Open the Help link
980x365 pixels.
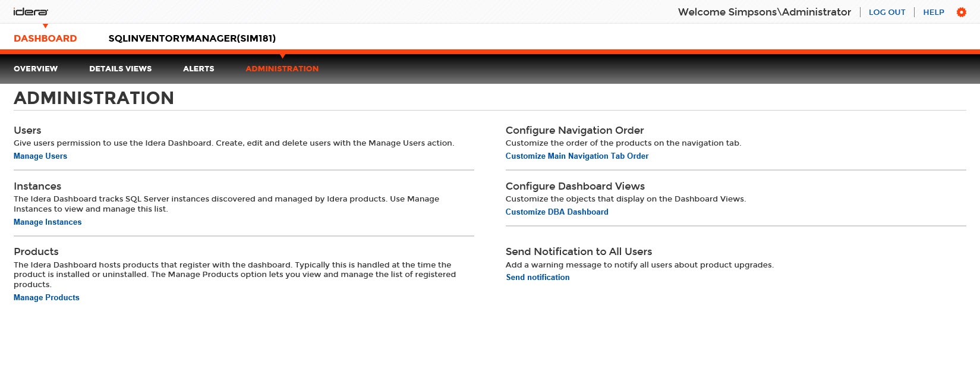pos(933,12)
